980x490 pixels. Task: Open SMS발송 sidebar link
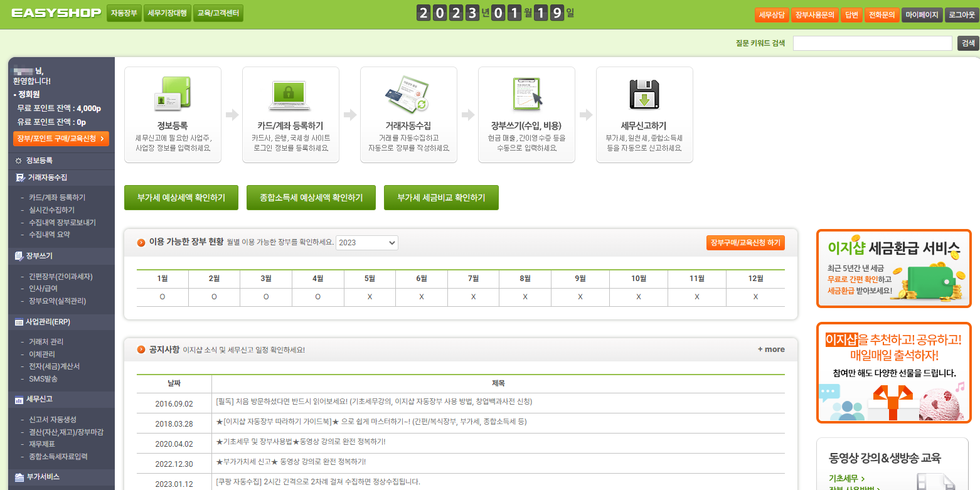[x=43, y=379]
